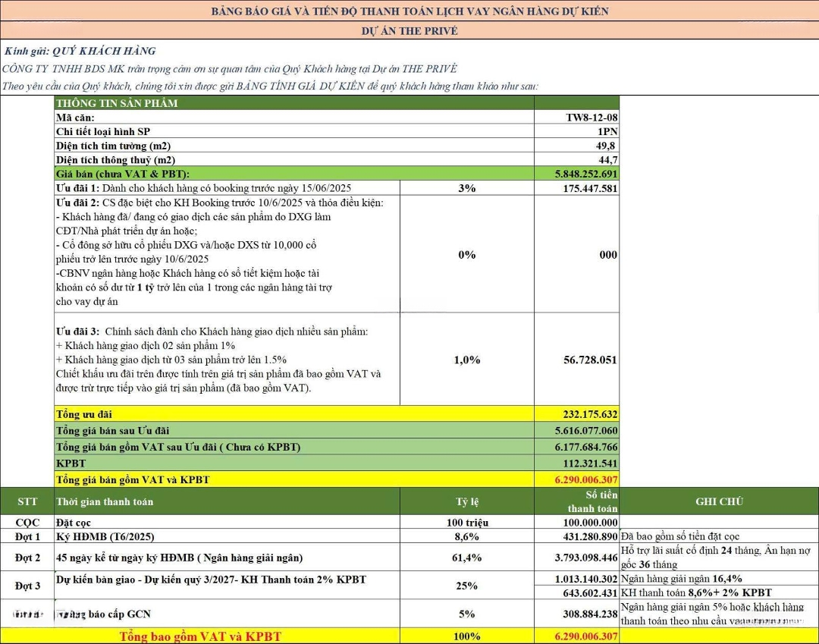The height and width of the screenshot is (644, 819).
Task: Click the discount amount 175.447.581
Action: 590,188
